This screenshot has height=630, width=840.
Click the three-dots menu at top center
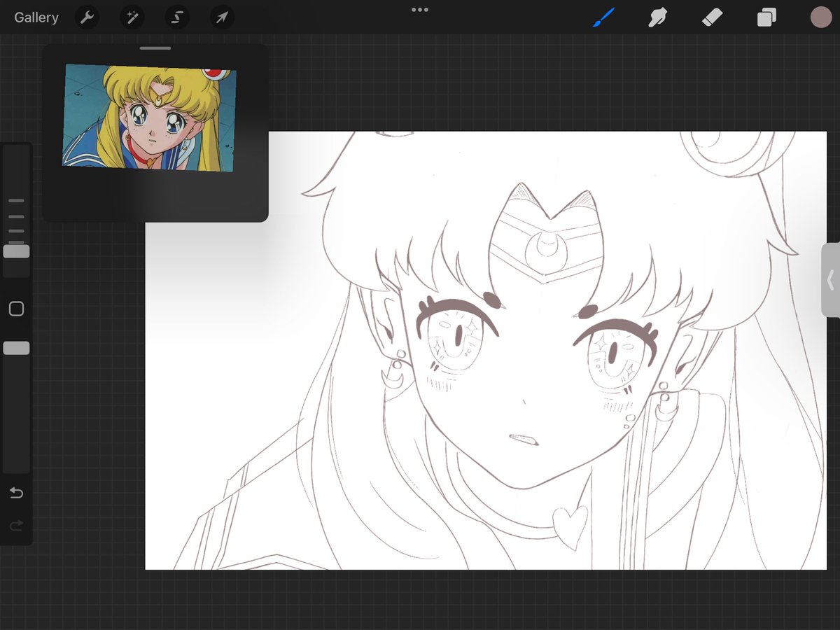pyautogui.click(x=420, y=10)
